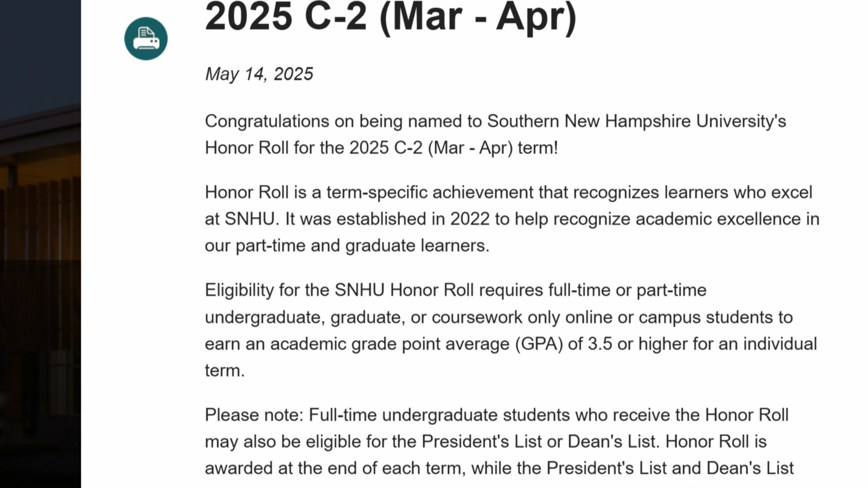The width and height of the screenshot is (868, 488).
Task: Click the teal print page icon
Action: 146,38
